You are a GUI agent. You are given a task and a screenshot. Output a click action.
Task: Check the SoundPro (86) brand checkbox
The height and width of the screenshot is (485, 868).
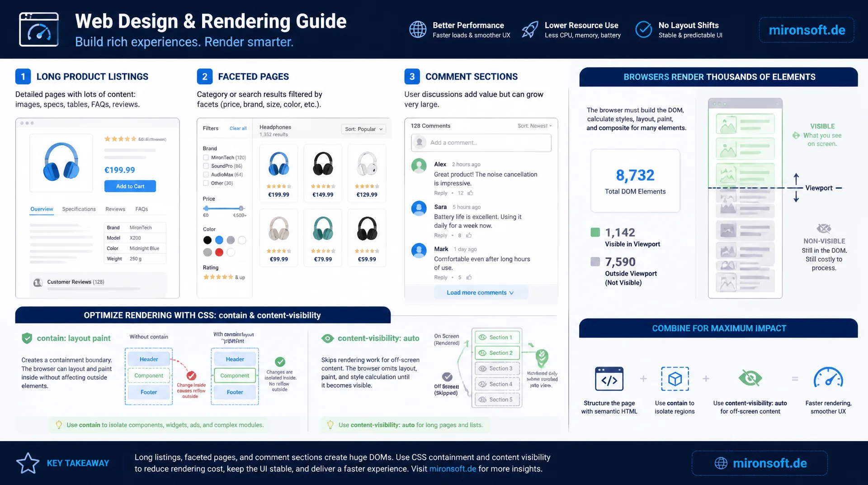[206, 166]
